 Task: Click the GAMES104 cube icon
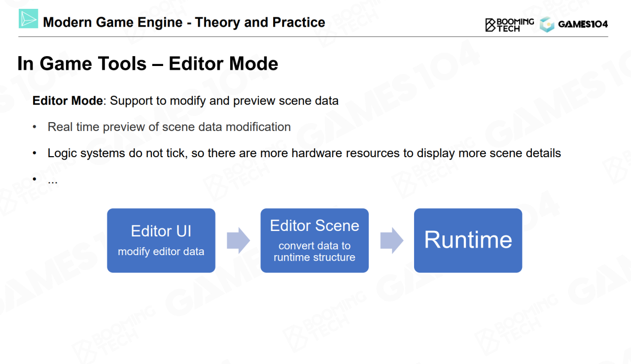547,24
